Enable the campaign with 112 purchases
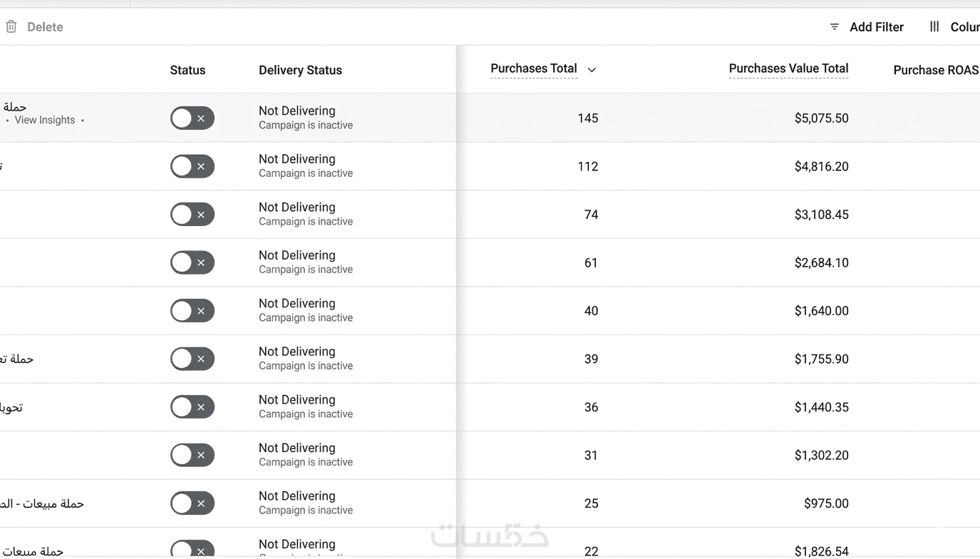Viewport: 980px width, 559px height. pyautogui.click(x=192, y=166)
